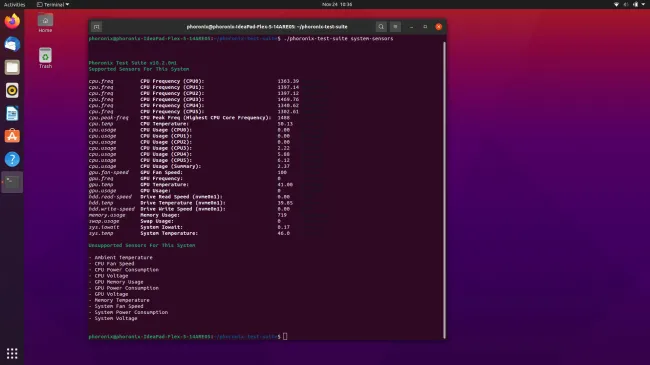This screenshot has width=650, height=365.
Task: Click 'cpu.peak-freq' sensor name
Action: [109, 118]
